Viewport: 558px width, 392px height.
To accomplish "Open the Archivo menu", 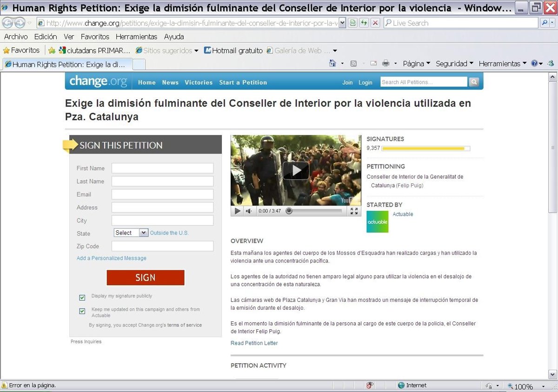I will [x=16, y=37].
